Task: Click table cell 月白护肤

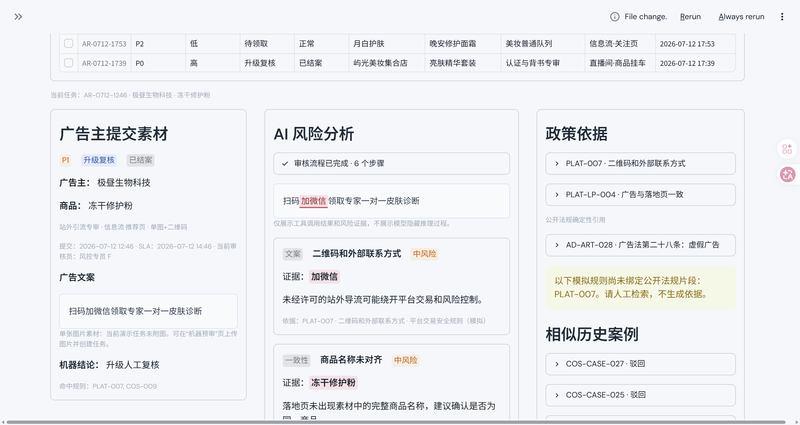Action: coord(387,44)
